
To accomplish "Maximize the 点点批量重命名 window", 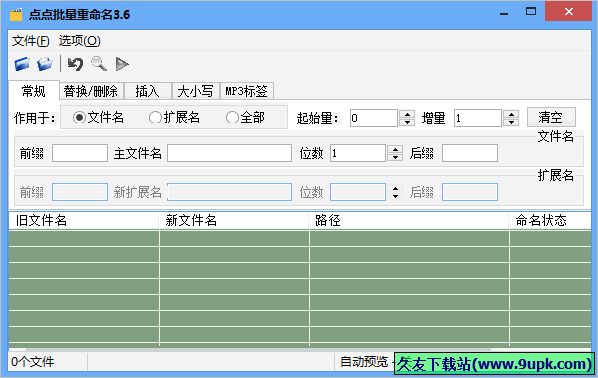I will tap(530, 12).
